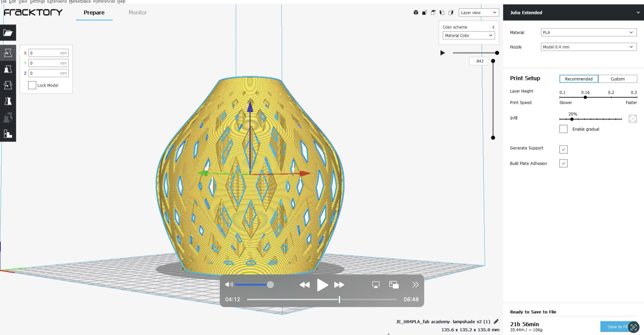Switch to right side camera view icon
The height and width of the screenshot is (335, 644).
click(451, 13)
